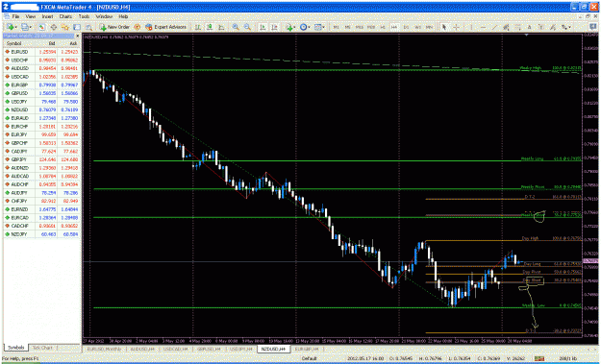Viewport: 601px width, 364px height.
Task: Click the Expert Advisors button
Action: (x=165, y=27)
